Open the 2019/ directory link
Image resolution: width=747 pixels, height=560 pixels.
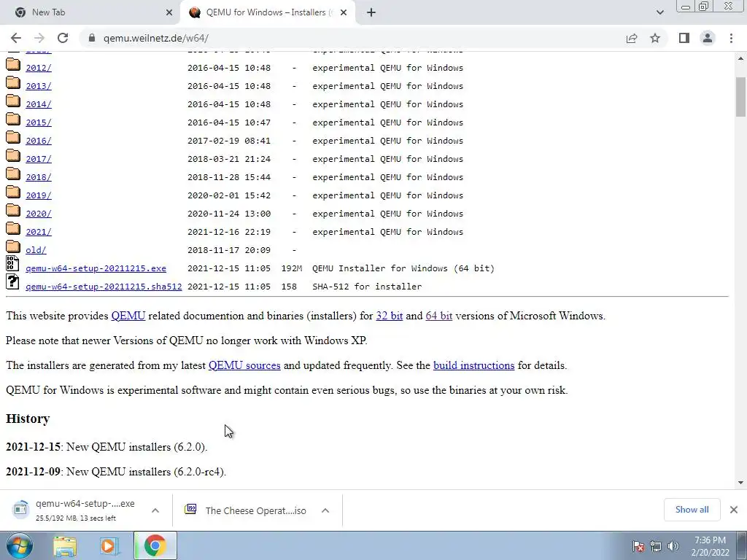(39, 195)
